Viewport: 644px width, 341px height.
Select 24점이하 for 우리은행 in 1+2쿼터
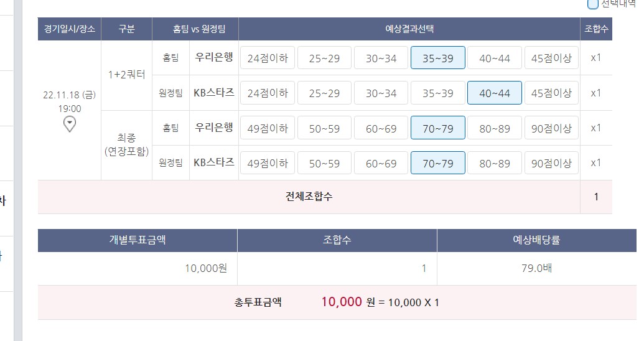pyautogui.click(x=268, y=58)
